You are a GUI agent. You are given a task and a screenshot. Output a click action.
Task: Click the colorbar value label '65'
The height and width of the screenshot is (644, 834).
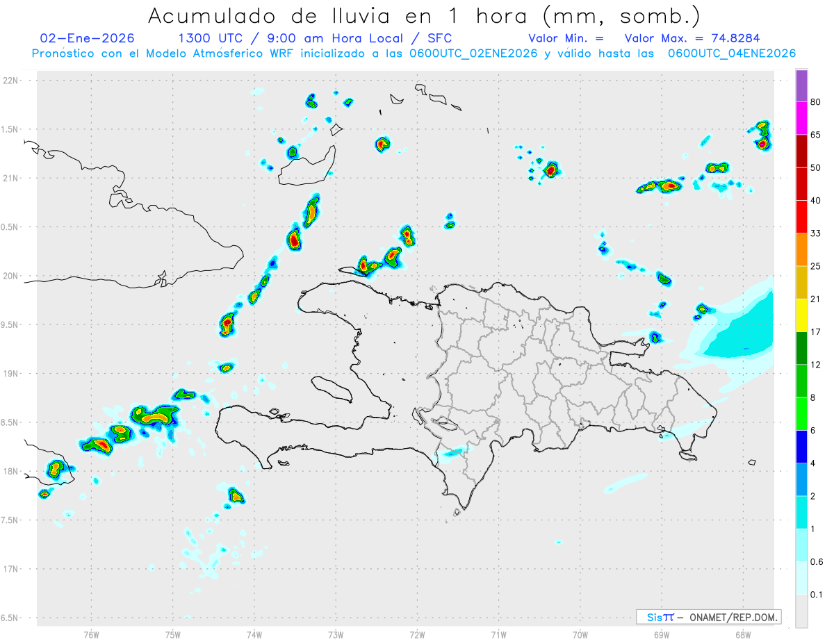coord(816,135)
